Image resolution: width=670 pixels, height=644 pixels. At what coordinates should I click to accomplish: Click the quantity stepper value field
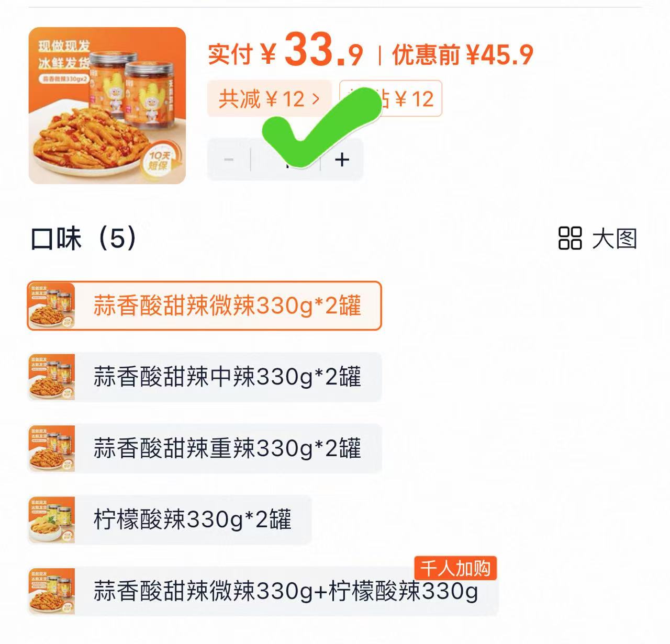coord(285,161)
